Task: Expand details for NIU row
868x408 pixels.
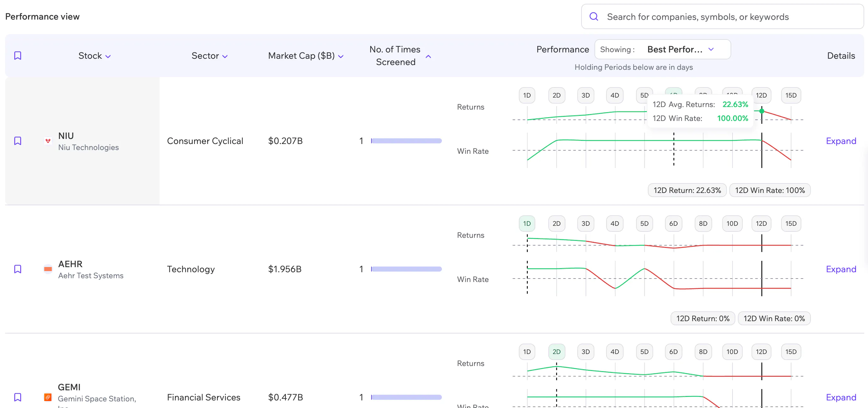Action: (x=841, y=141)
